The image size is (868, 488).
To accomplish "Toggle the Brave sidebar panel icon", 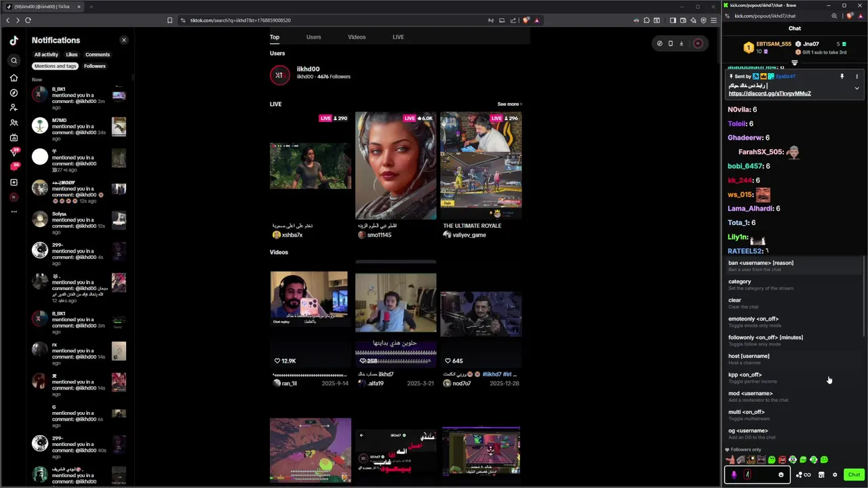I will (673, 20).
